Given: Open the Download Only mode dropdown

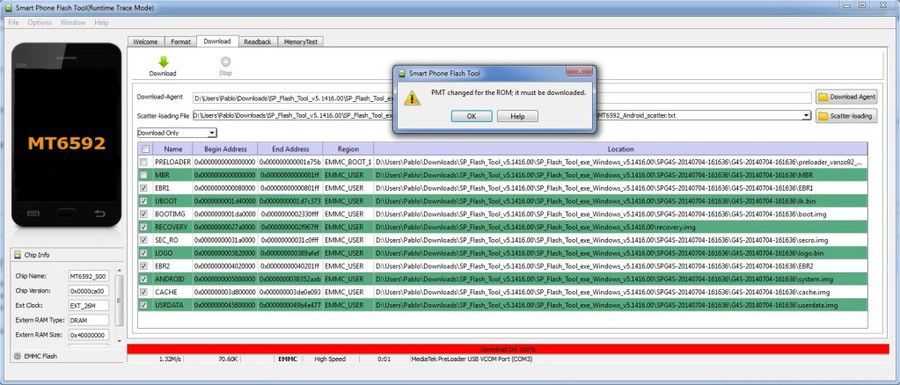Looking at the screenshot, I should coord(177,133).
